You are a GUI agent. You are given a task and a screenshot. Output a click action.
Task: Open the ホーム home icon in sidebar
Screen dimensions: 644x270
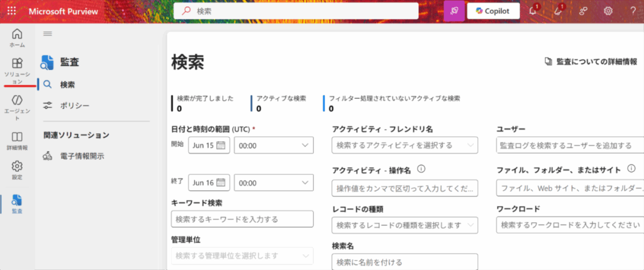click(x=17, y=37)
